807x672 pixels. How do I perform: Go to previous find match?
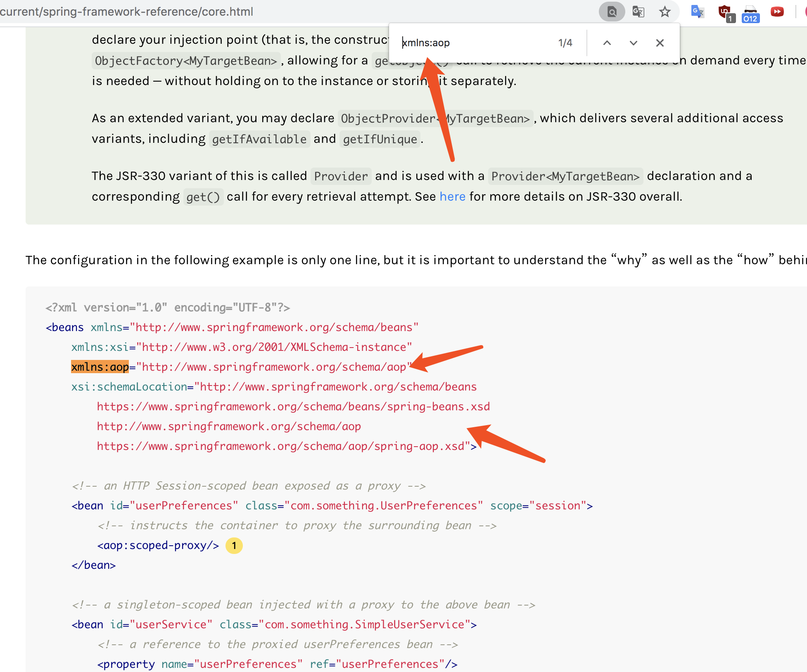[607, 43]
